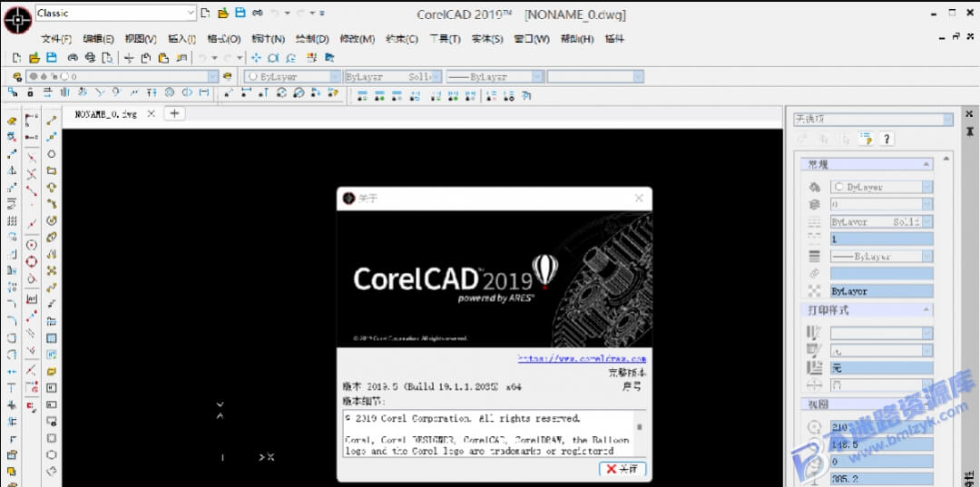Click the Paste clipboard icon in standard toolbar
The height and width of the screenshot is (487, 980).
(x=163, y=57)
